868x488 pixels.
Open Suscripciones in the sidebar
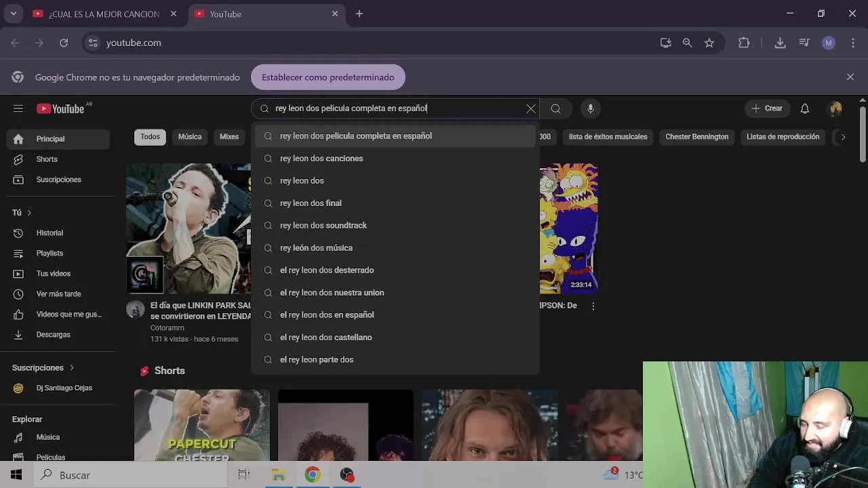(x=58, y=180)
